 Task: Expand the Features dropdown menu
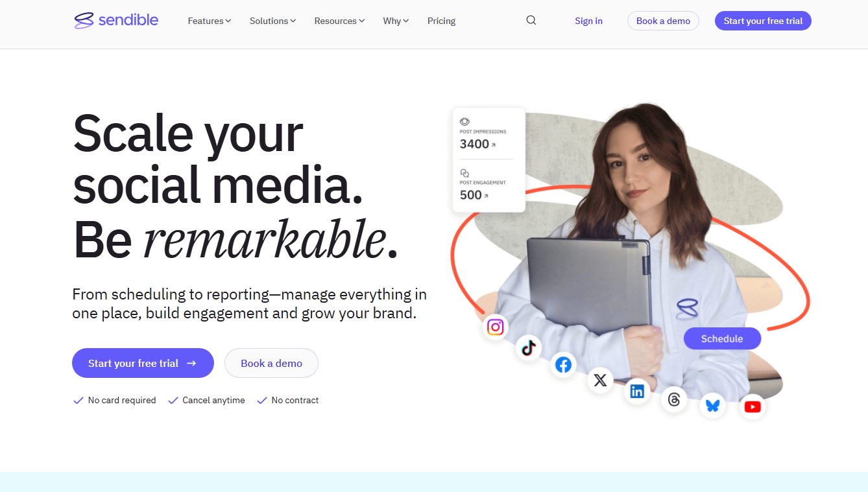(209, 21)
